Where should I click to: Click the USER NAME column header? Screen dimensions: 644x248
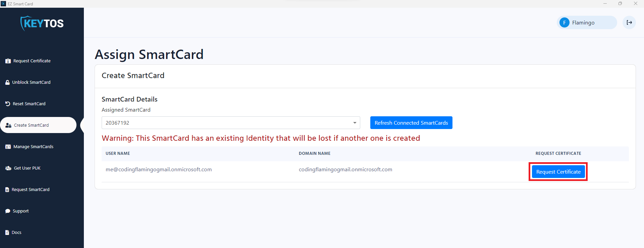click(117, 153)
